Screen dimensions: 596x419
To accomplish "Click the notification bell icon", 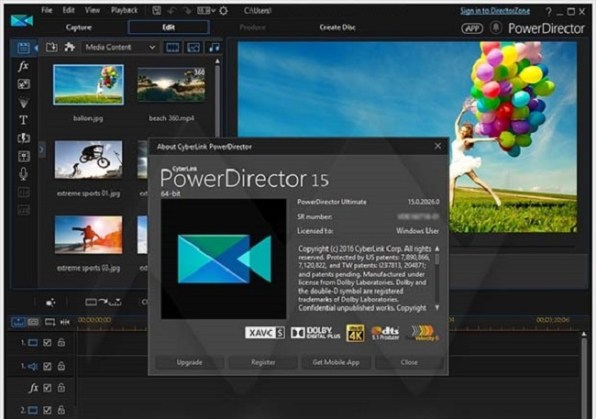I will pyautogui.click(x=496, y=28).
